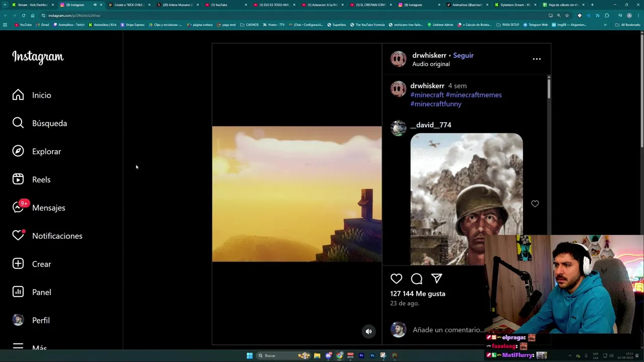
Task: Open the soldier GIF in comment
Action: (x=466, y=199)
